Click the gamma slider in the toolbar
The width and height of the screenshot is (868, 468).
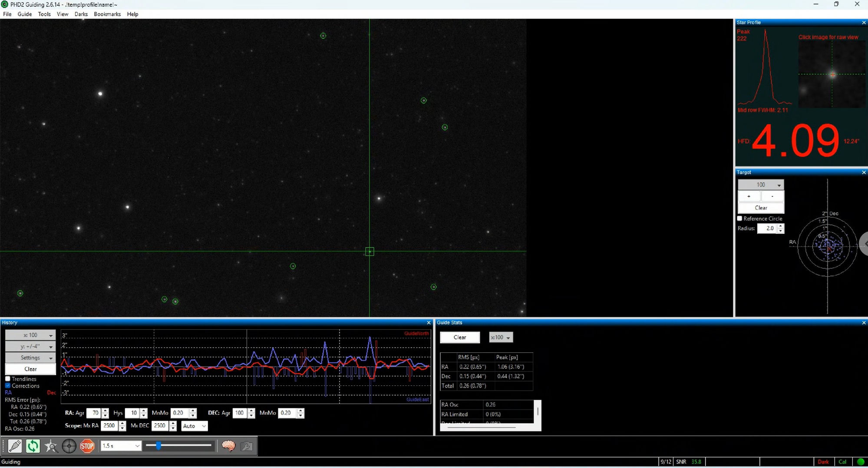click(x=179, y=445)
